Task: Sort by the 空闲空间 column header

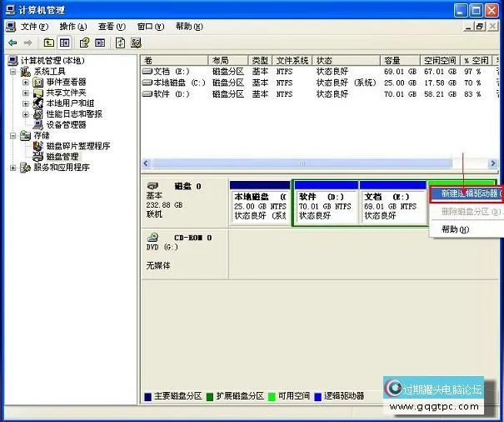Action: [x=441, y=60]
